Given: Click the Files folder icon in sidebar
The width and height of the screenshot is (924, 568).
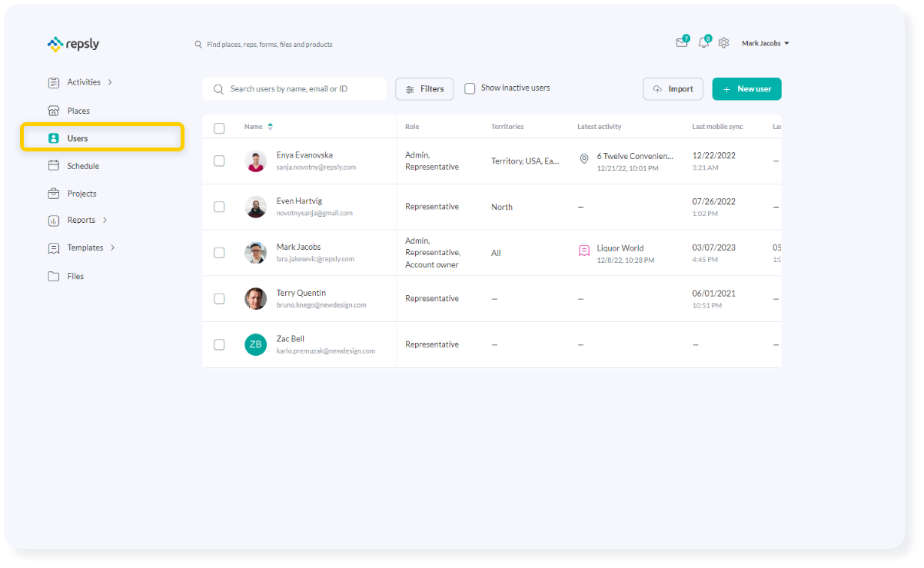Looking at the screenshot, I should (54, 276).
